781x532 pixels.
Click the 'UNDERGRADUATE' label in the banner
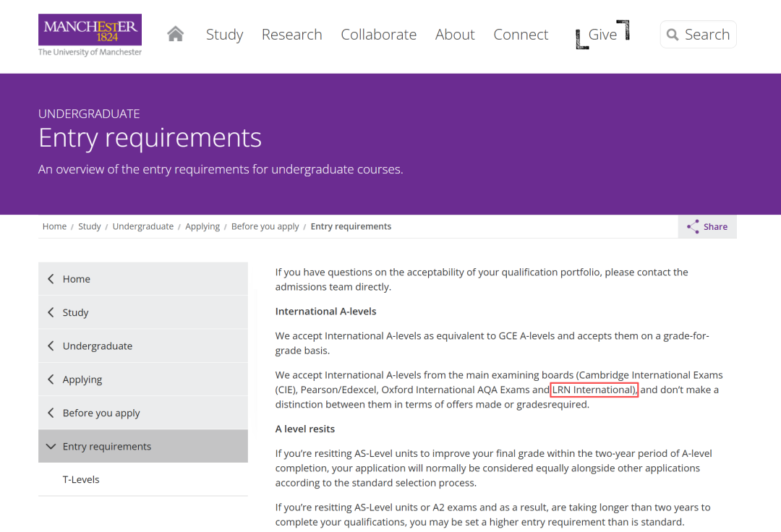(89, 114)
